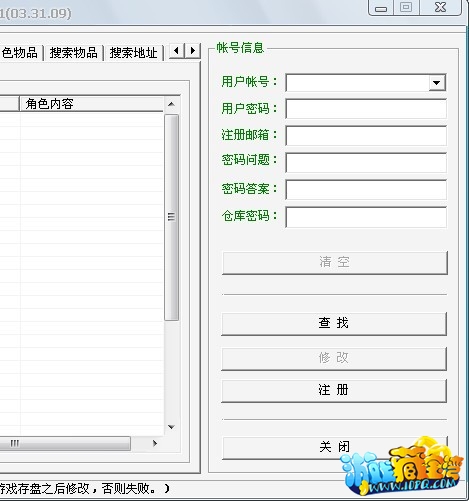The width and height of the screenshot is (469, 501).
Task: Click the 查找 button
Action: (334, 323)
